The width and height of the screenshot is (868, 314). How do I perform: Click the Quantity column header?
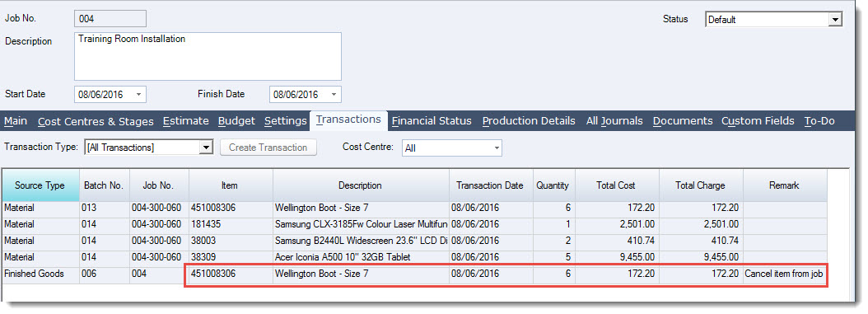click(553, 185)
